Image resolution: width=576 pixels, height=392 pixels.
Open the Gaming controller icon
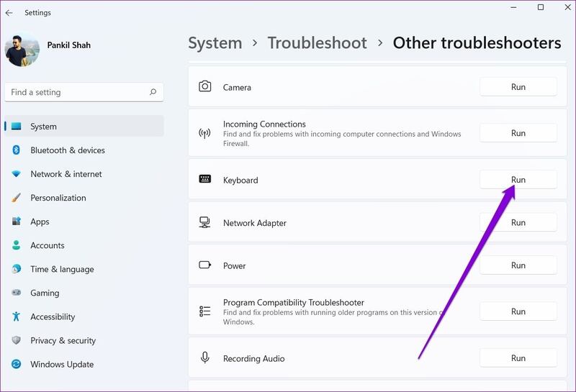coord(16,293)
